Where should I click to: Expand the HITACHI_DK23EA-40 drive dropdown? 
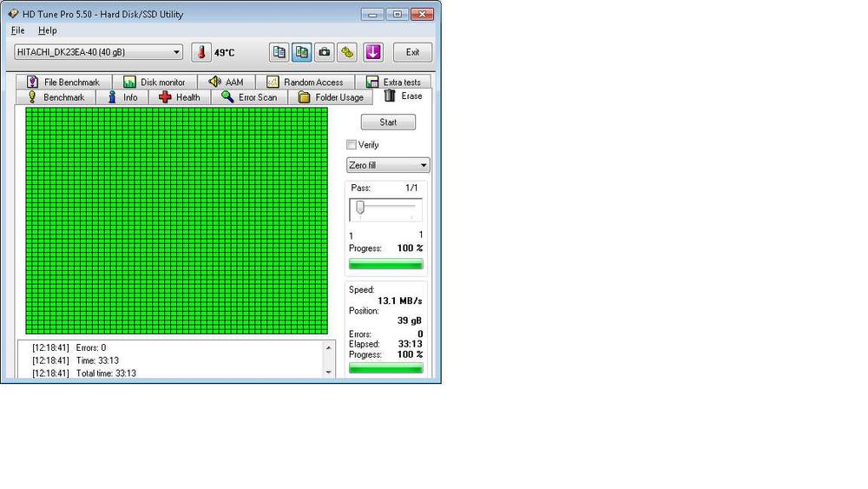(99, 53)
